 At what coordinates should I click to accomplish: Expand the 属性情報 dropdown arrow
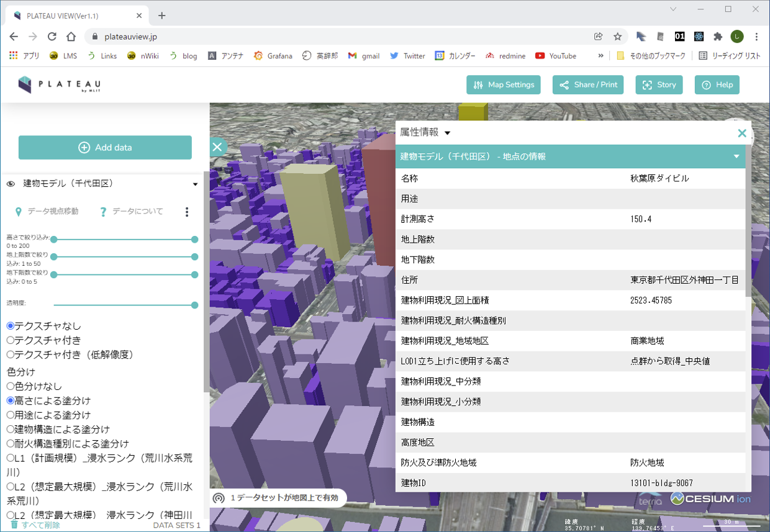click(448, 133)
